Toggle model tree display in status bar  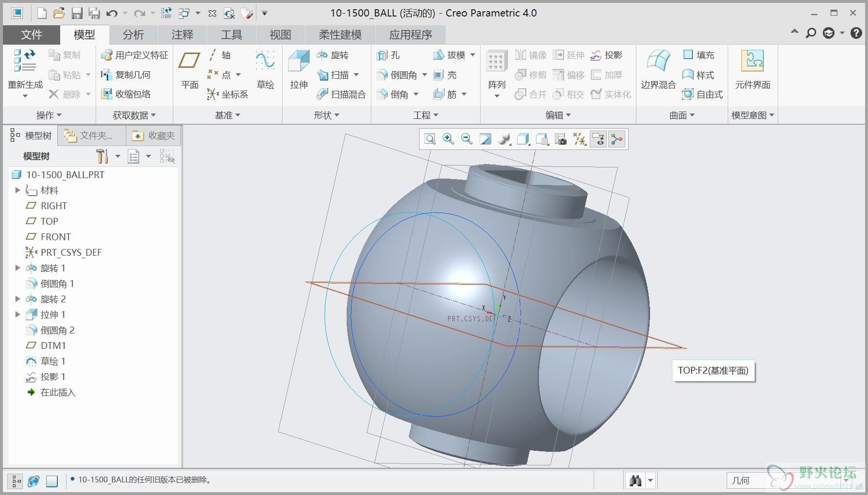click(15, 480)
